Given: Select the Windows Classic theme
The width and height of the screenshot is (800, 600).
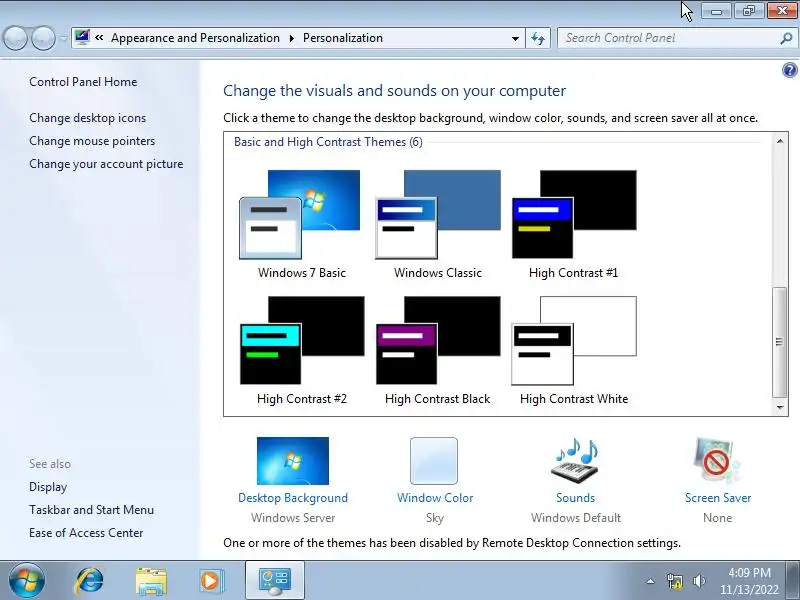Looking at the screenshot, I should (x=438, y=224).
